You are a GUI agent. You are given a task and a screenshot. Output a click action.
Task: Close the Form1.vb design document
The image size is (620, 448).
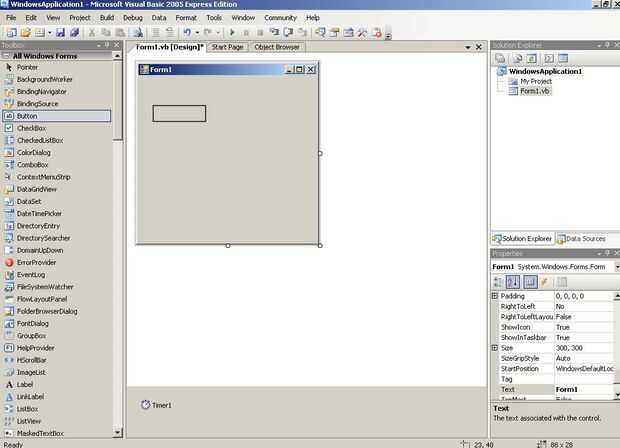coord(479,47)
